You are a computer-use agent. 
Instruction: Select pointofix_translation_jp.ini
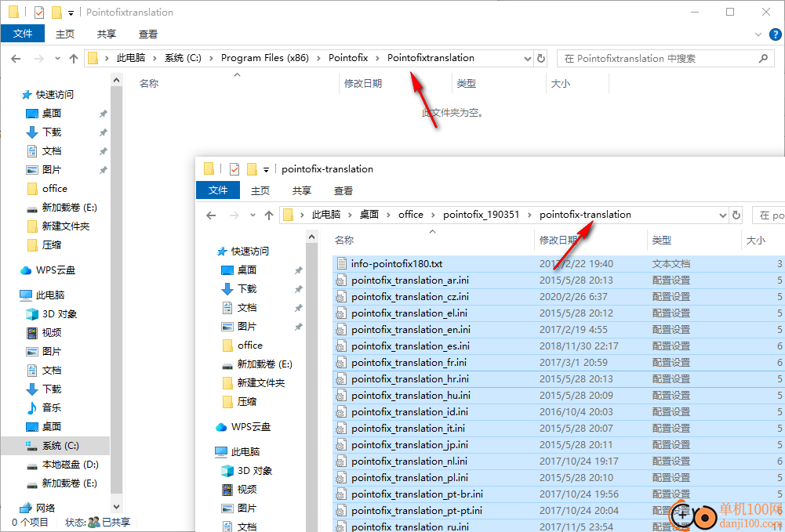[x=409, y=444]
